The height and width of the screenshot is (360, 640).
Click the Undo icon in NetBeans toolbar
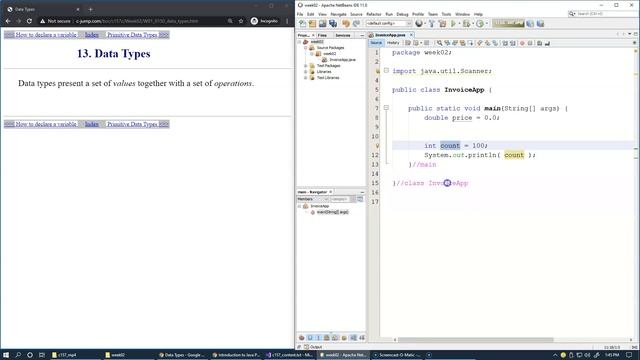[x=346, y=24]
